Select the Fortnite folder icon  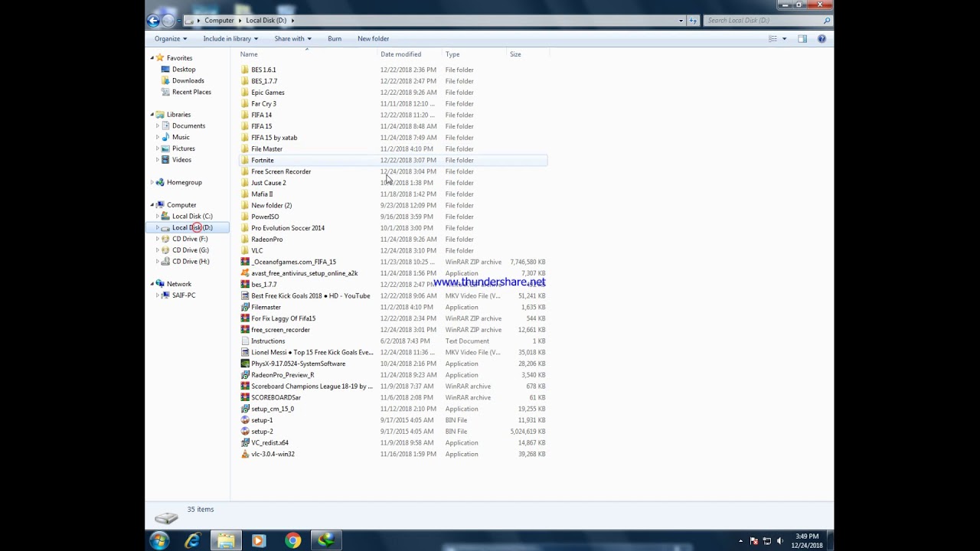coord(245,160)
